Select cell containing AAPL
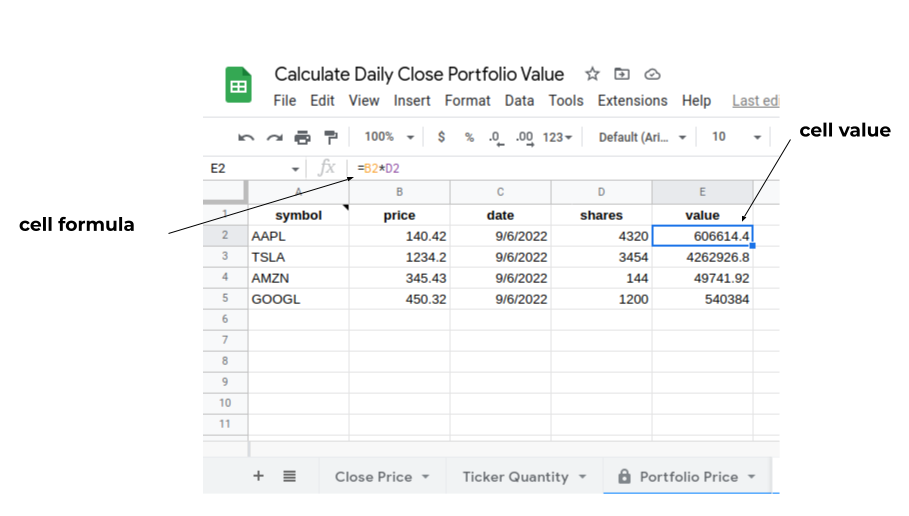 click(299, 236)
